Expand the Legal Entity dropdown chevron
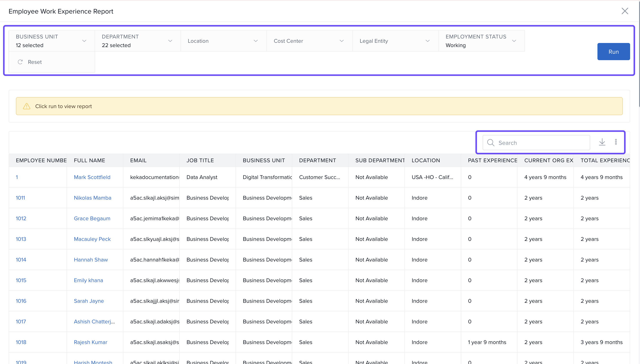Image resolution: width=640 pixels, height=364 pixels. point(427,41)
